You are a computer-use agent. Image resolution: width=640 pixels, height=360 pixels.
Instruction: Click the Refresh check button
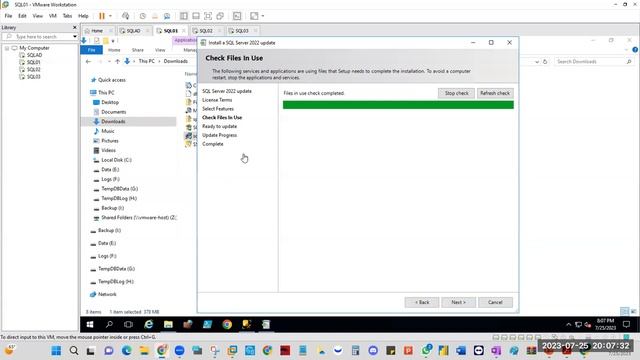[x=495, y=93]
